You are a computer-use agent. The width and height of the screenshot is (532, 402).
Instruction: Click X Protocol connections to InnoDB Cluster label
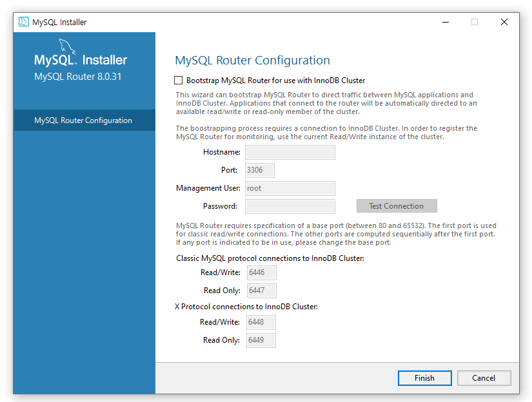[246, 307]
